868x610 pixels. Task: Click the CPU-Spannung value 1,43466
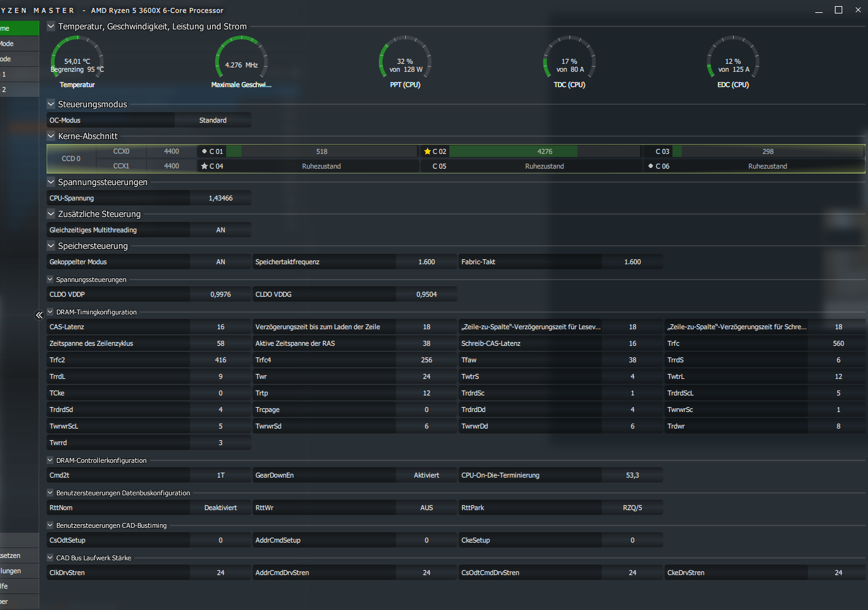click(x=221, y=198)
